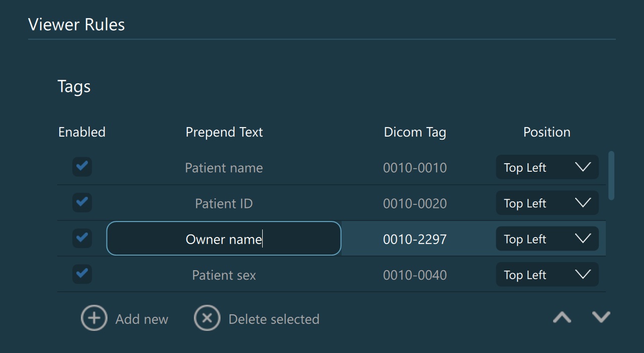
Task: Select the Patient ID prepend text cell
Action: (224, 204)
